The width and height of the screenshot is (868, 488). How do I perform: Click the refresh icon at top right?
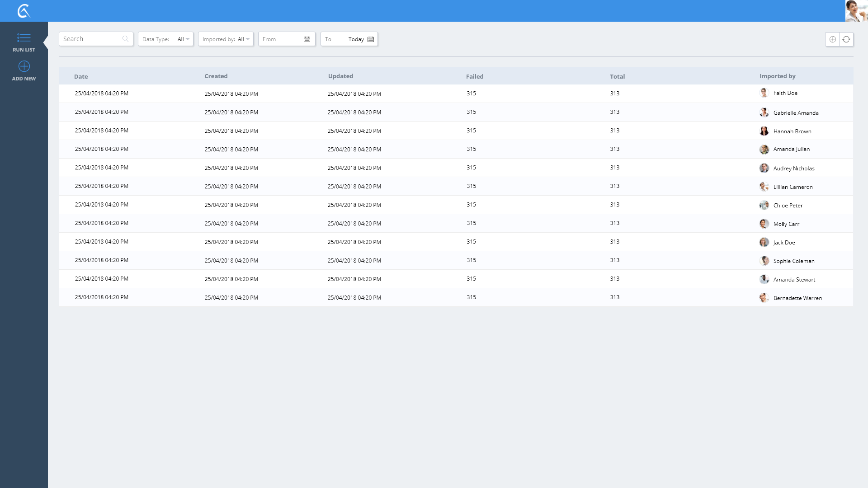pyautogui.click(x=846, y=39)
